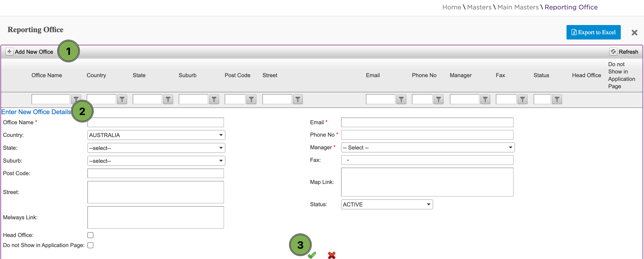The image size is (644, 259).
Task: Click into the Melways Link text area
Action: click(x=155, y=217)
